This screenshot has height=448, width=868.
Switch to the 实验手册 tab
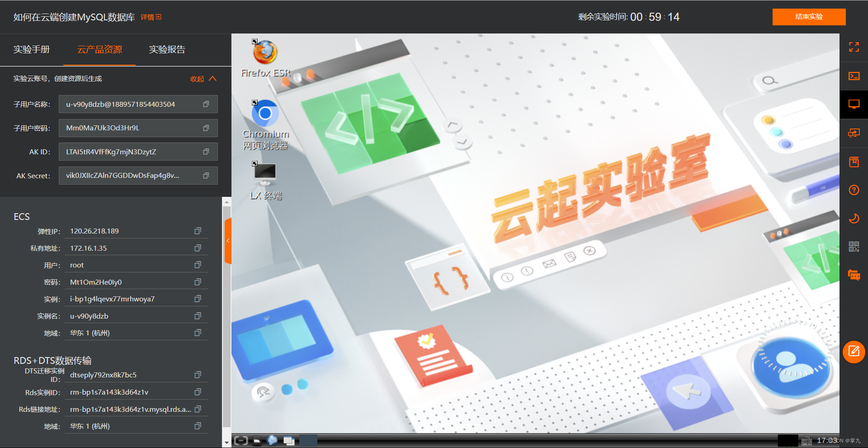pyautogui.click(x=32, y=49)
